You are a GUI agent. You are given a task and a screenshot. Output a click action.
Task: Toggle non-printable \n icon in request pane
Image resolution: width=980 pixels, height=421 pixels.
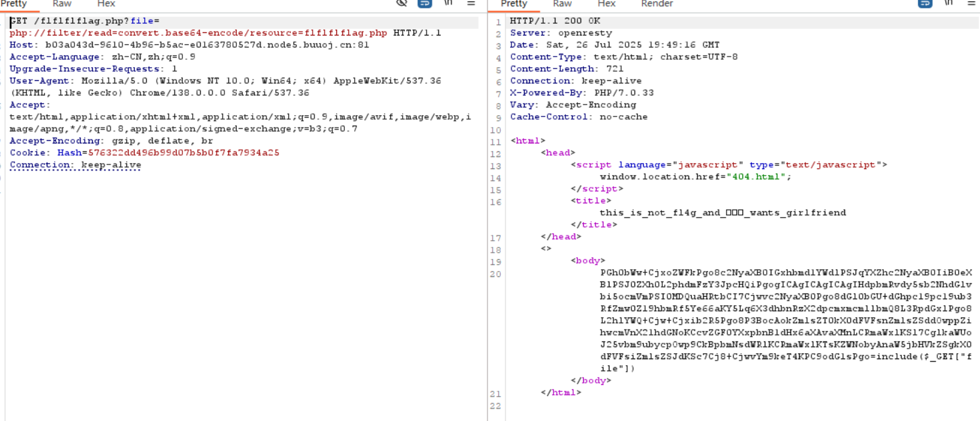point(448,3)
